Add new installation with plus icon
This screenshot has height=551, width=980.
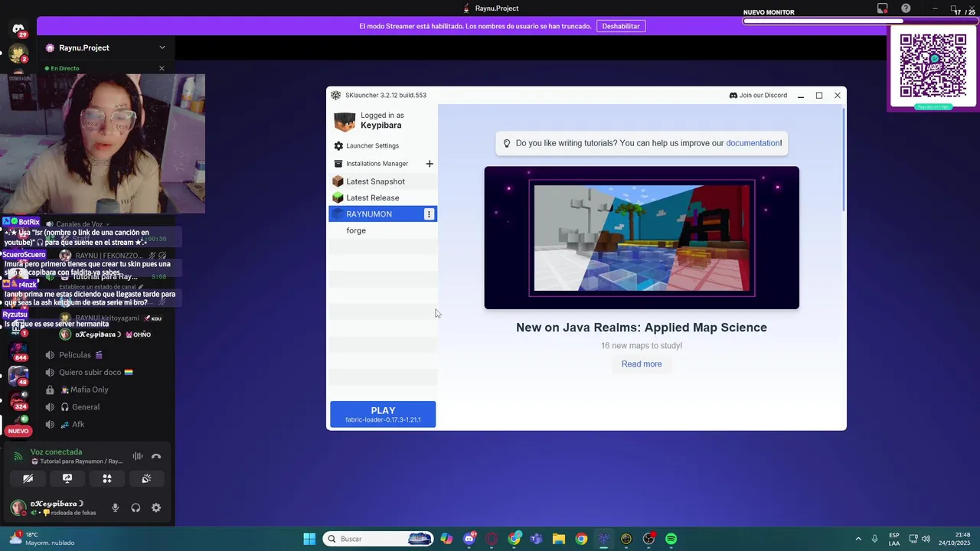430,164
